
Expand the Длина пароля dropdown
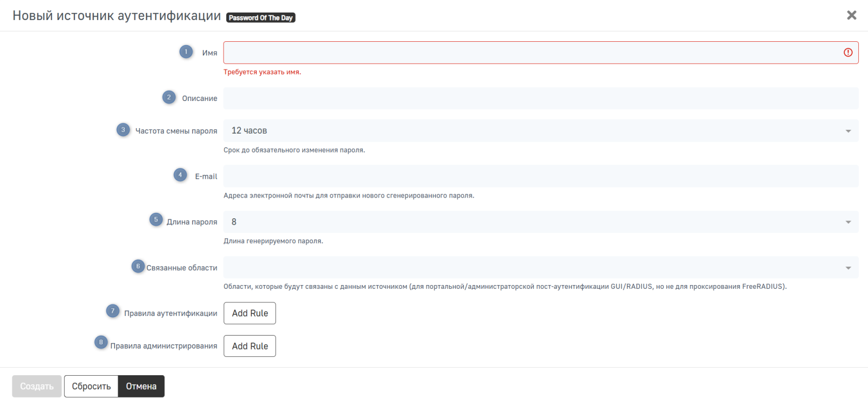tap(540, 222)
